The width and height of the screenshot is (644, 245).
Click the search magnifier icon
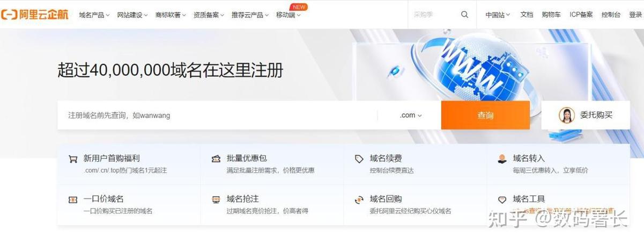click(464, 15)
